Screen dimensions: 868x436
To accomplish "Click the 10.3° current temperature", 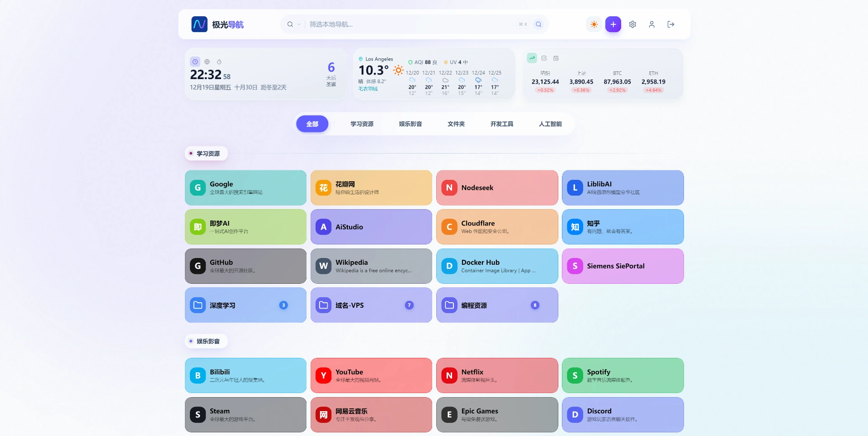I will point(373,70).
